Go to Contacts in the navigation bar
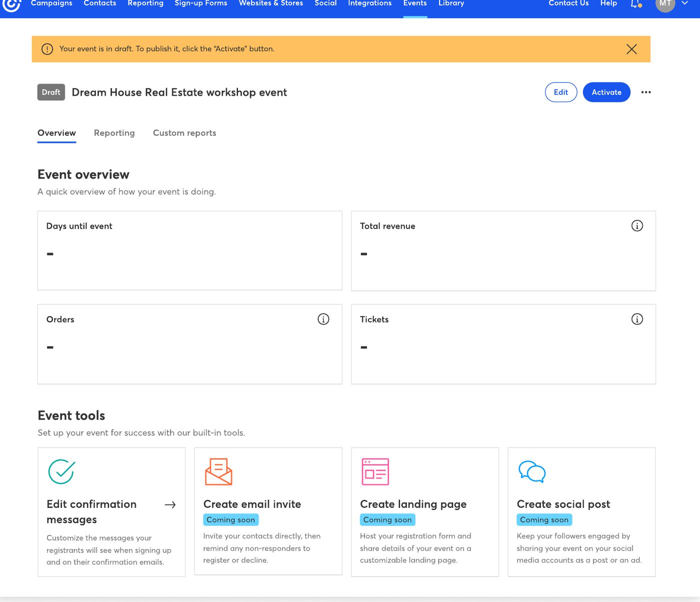Image resolution: width=700 pixels, height=602 pixels. [x=100, y=3]
